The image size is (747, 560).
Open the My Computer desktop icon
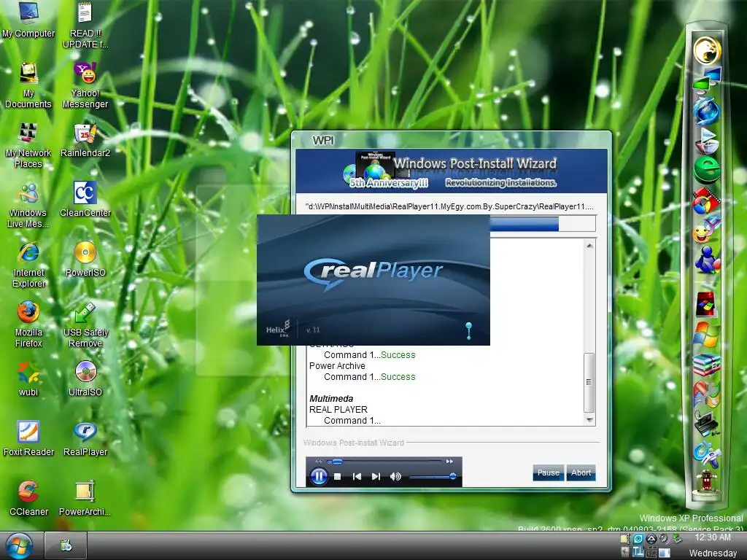tap(28, 19)
